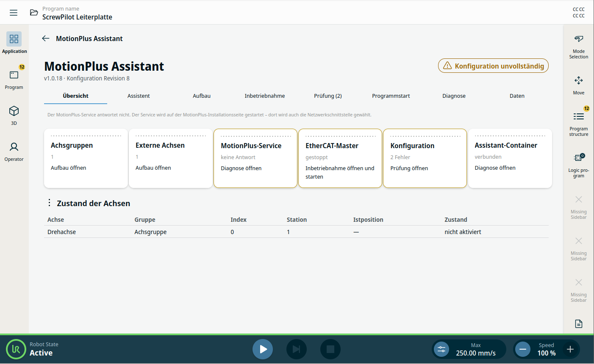The height and width of the screenshot is (364, 594).
Task: Open the Move panel
Action: [579, 85]
